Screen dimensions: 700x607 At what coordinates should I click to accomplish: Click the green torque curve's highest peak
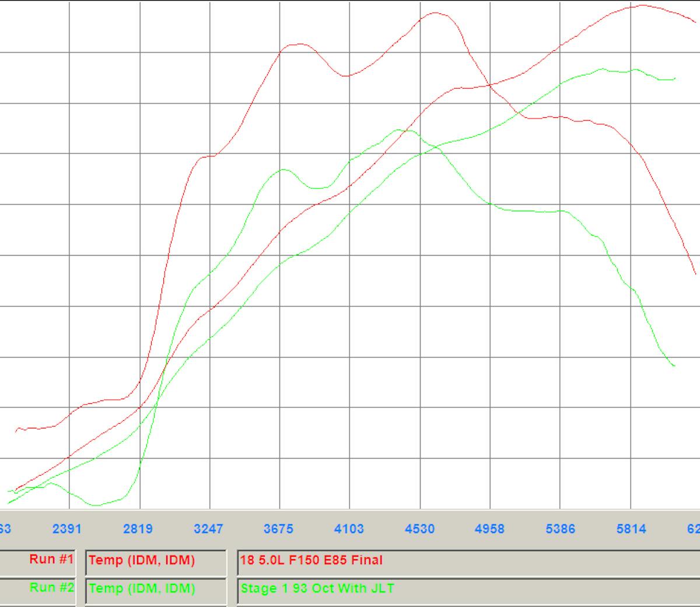tap(402, 130)
